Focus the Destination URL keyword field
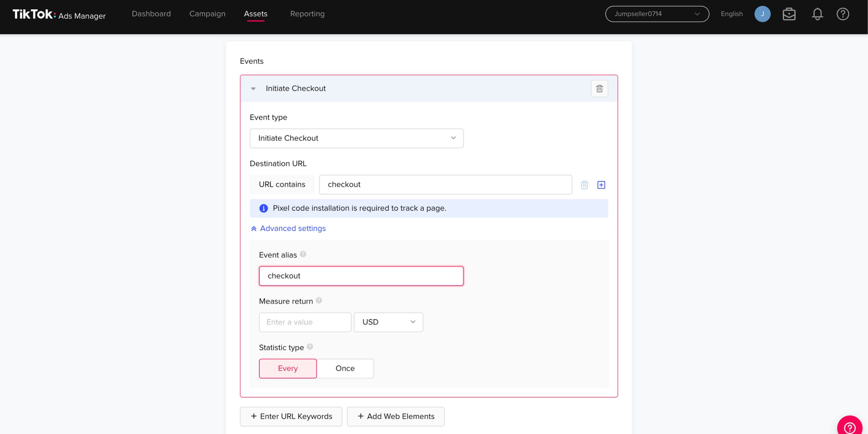868x434 pixels. click(x=446, y=184)
